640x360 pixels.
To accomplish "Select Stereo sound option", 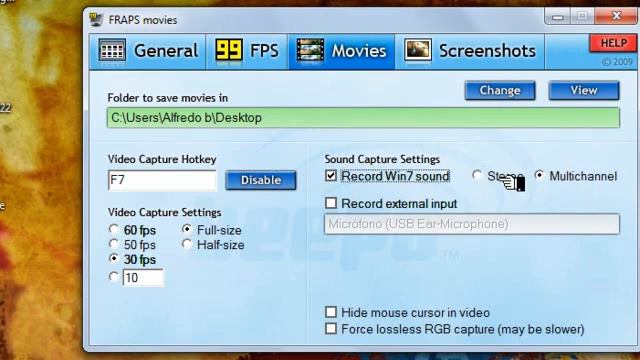I will click(476, 175).
